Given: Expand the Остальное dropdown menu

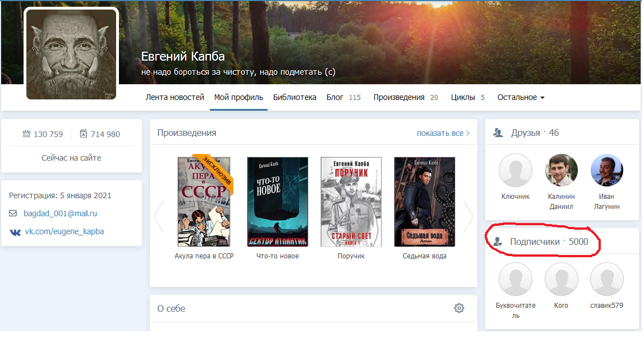Looking at the screenshot, I should 521,97.
